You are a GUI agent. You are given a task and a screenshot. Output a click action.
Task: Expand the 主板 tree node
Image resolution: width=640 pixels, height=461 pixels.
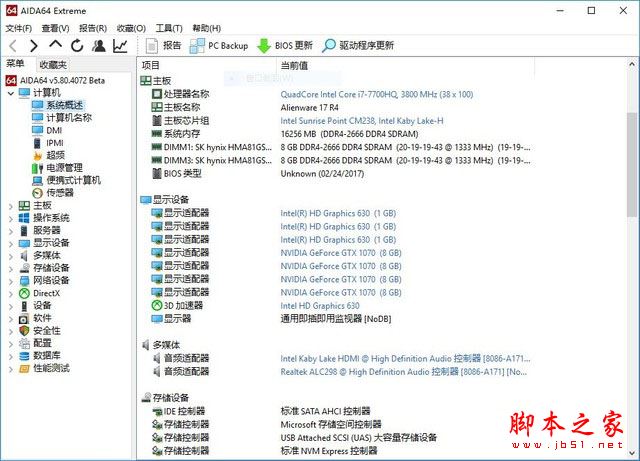click(x=11, y=206)
